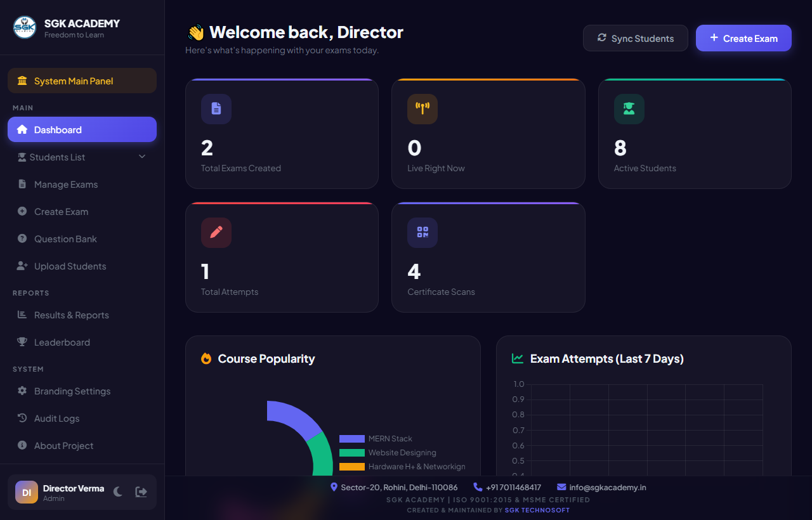Go to the Dashboard menu item
The height and width of the screenshot is (520, 812).
pos(82,129)
